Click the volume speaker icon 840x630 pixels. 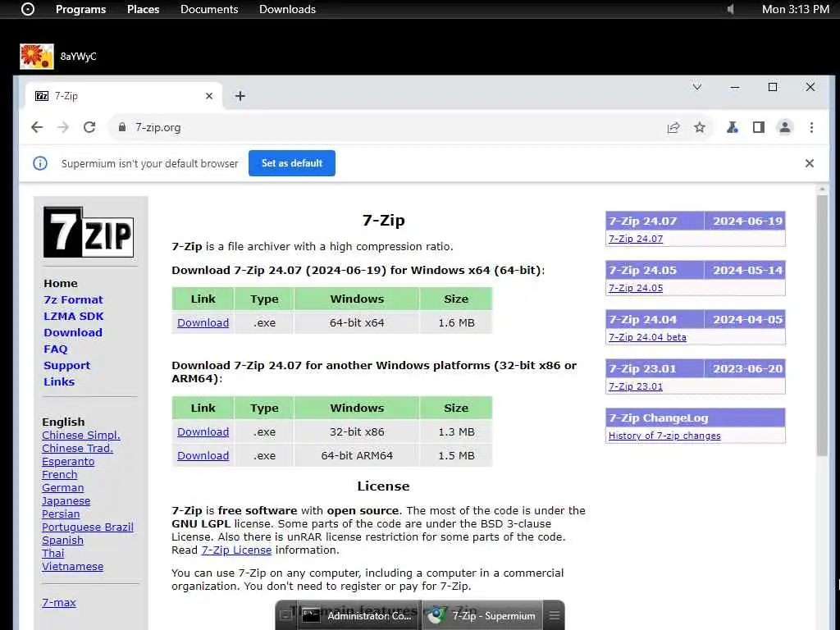point(730,9)
